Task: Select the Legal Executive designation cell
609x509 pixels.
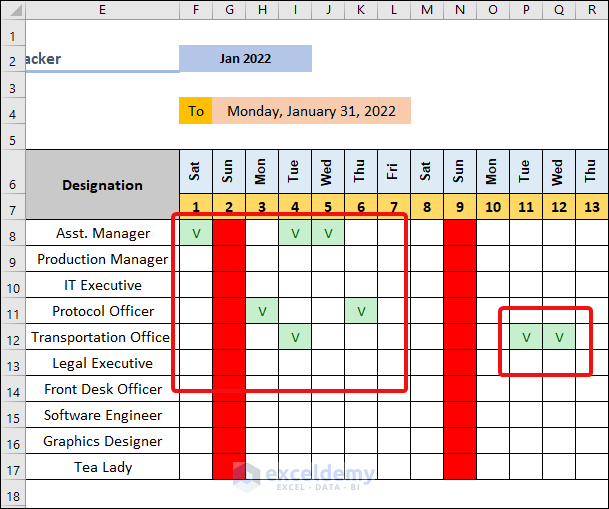Action: pyautogui.click(x=102, y=364)
